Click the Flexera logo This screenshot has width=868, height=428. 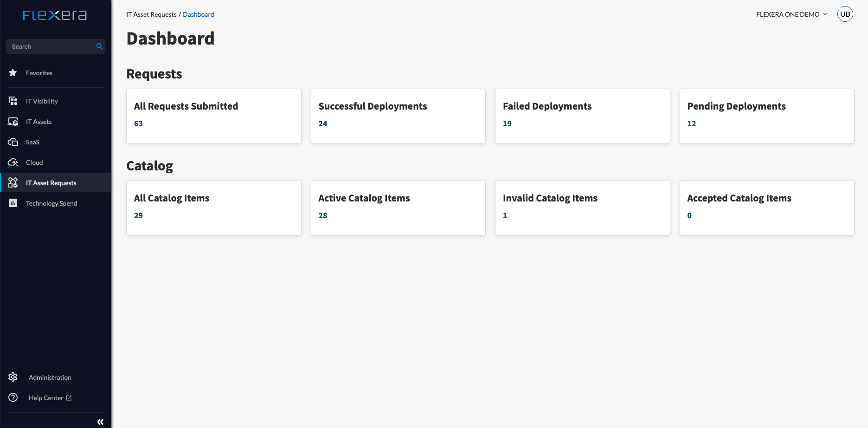[x=55, y=15]
